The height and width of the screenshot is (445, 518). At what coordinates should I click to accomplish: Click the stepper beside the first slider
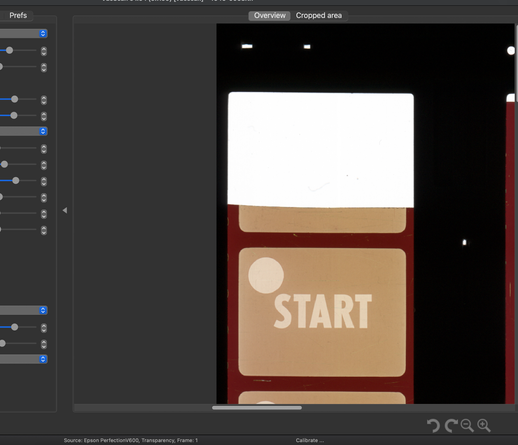(44, 51)
